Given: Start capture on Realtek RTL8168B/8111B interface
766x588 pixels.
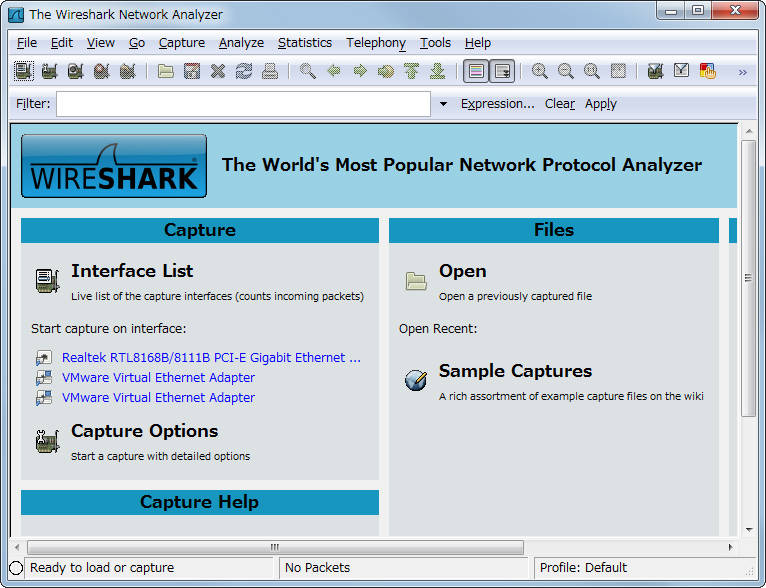Looking at the screenshot, I should point(211,357).
